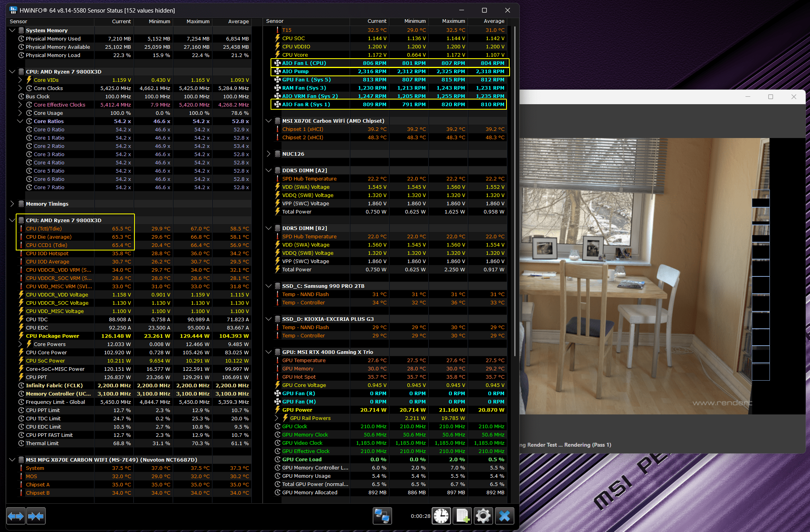Start logging with the sheet-plus icon
The image size is (810, 532).
click(462, 516)
